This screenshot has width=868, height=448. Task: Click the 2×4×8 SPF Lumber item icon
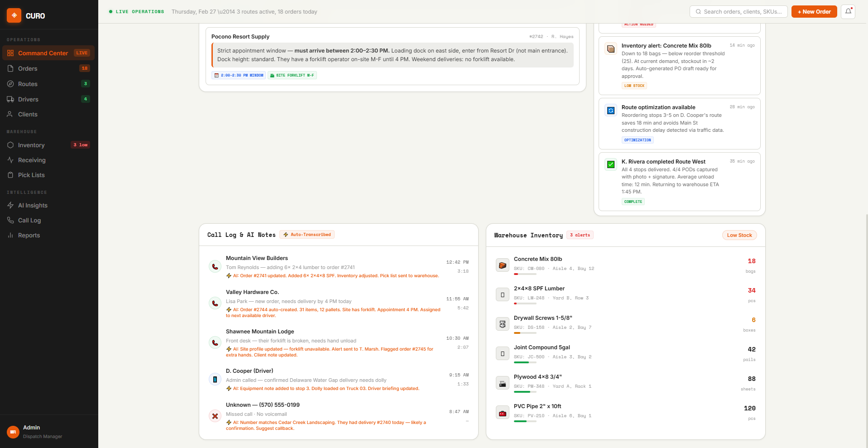(x=503, y=295)
